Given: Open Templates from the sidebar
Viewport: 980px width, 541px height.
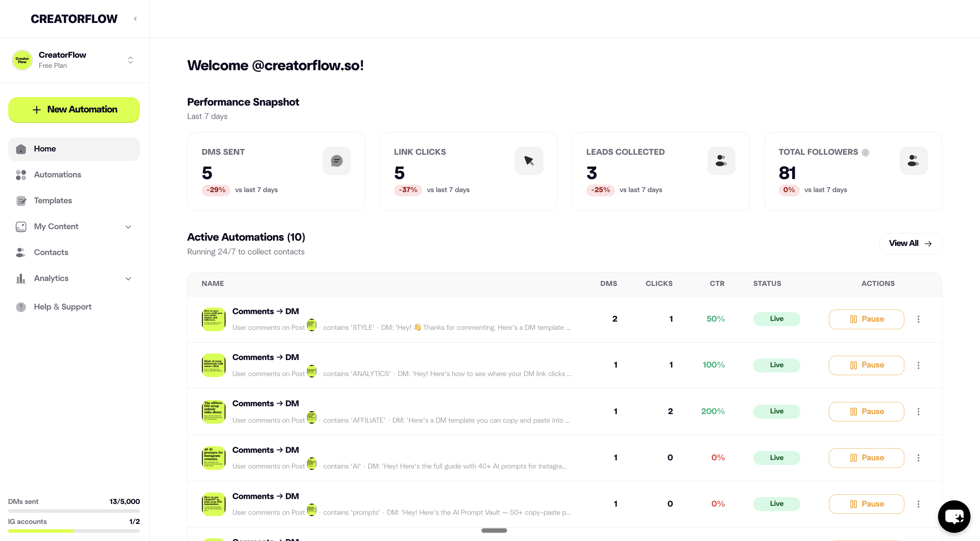Looking at the screenshot, I should click(x=53, y=200).
